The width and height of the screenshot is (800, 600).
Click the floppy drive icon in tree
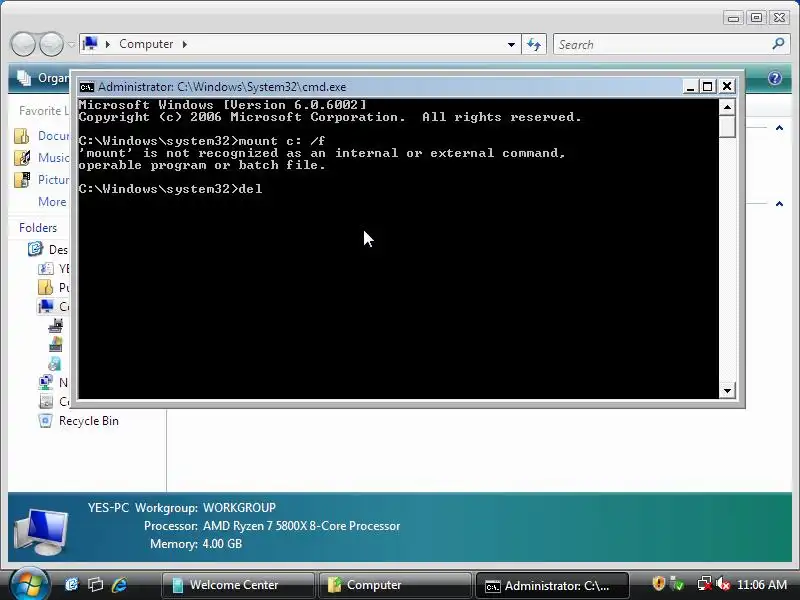tap(56, 325)
